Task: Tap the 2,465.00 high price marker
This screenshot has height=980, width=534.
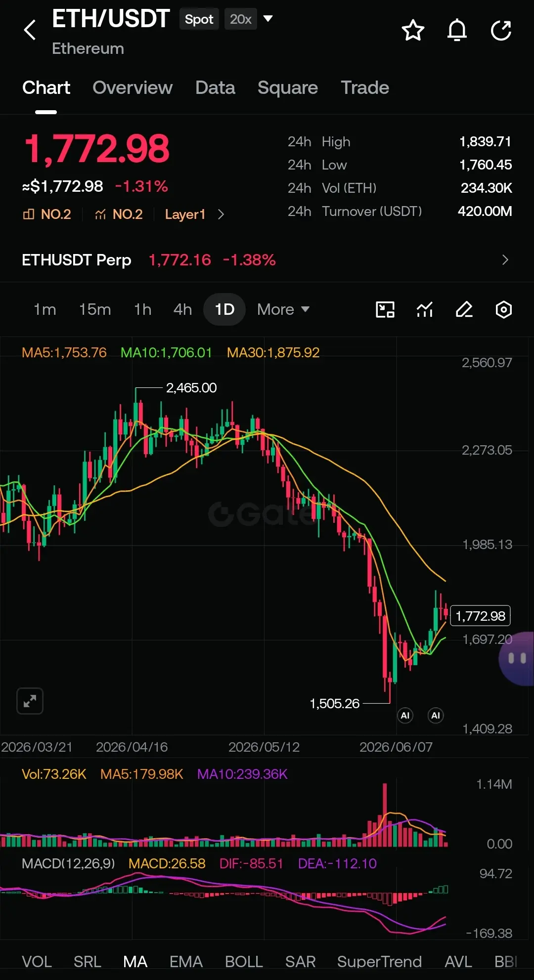Action: 191,388
